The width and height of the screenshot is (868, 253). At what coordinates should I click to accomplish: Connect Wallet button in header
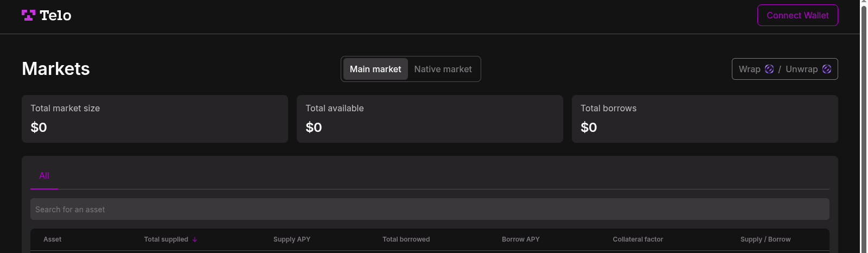click(797, 15)
